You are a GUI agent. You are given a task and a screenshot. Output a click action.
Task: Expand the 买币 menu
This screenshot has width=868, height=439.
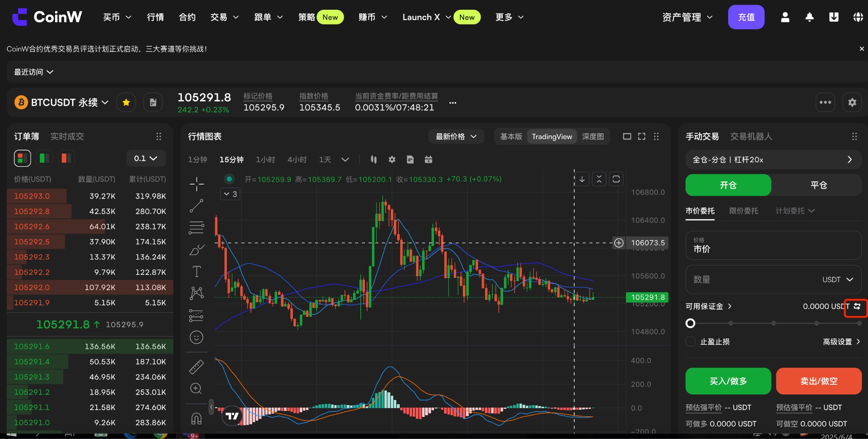click(x=117, y=17)
